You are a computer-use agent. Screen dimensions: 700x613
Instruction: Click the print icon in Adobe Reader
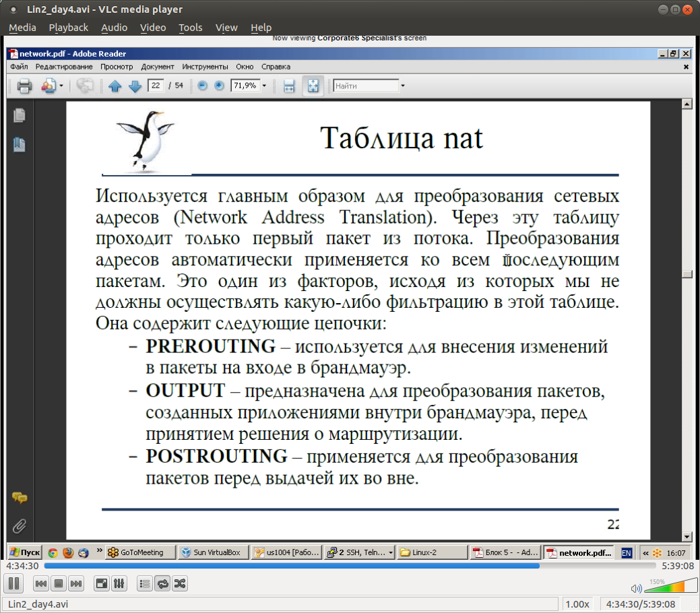[x=24, y=86]
